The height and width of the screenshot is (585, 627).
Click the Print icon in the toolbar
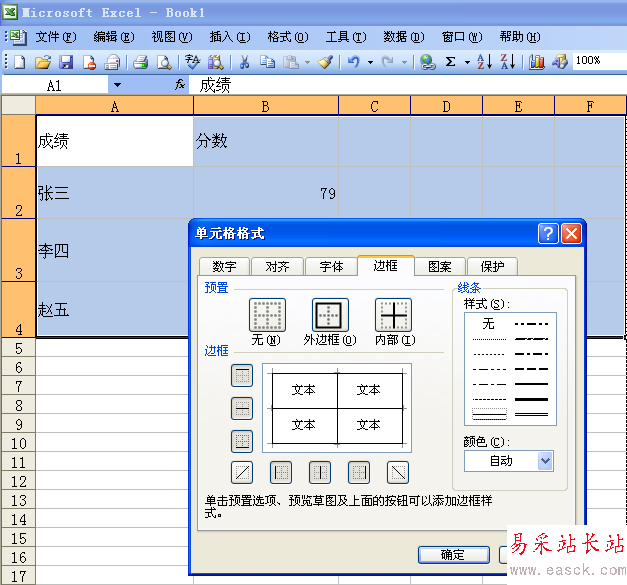tap(140, 62)
